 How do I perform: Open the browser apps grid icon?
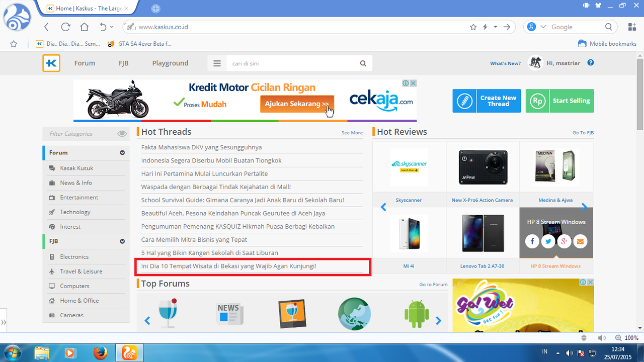[632, 27]
